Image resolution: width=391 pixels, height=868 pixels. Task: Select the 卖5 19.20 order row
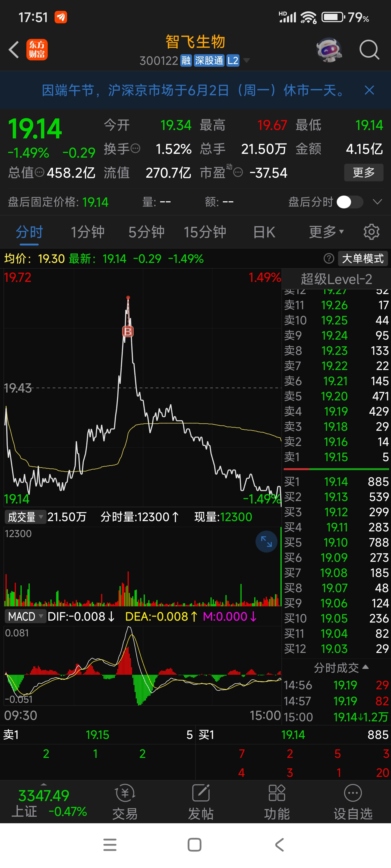pos(336,396)
